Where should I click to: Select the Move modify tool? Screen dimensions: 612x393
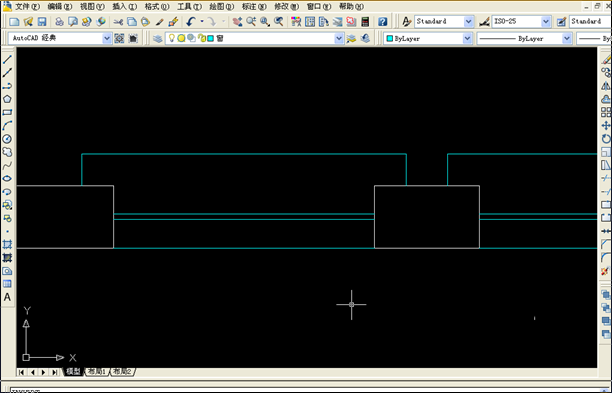pos(606,126)
